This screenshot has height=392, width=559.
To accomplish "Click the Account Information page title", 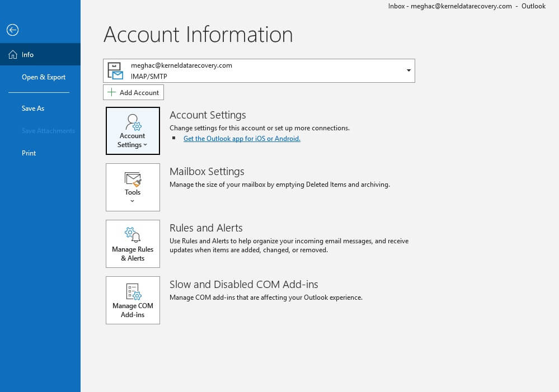I will (x=198, y=35).
